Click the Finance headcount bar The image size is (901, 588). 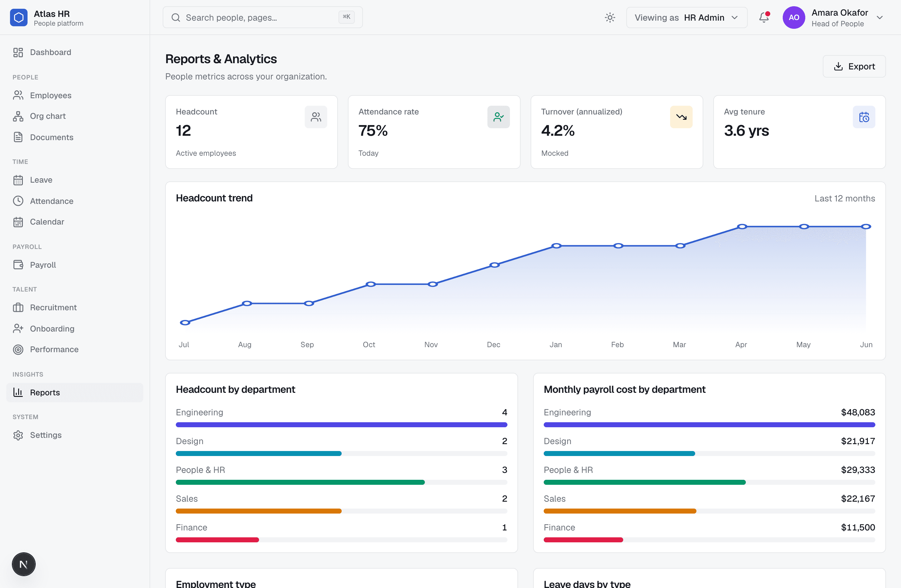217,540
